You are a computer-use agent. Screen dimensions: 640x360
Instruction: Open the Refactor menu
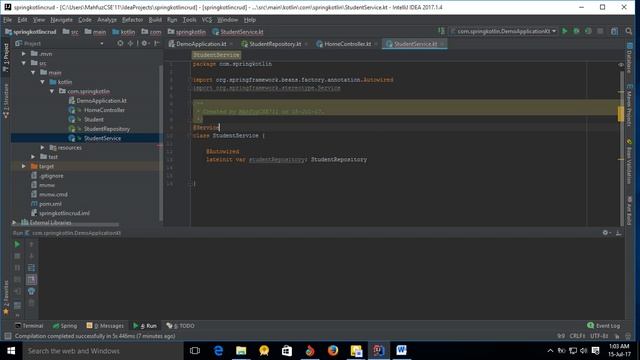132,20
